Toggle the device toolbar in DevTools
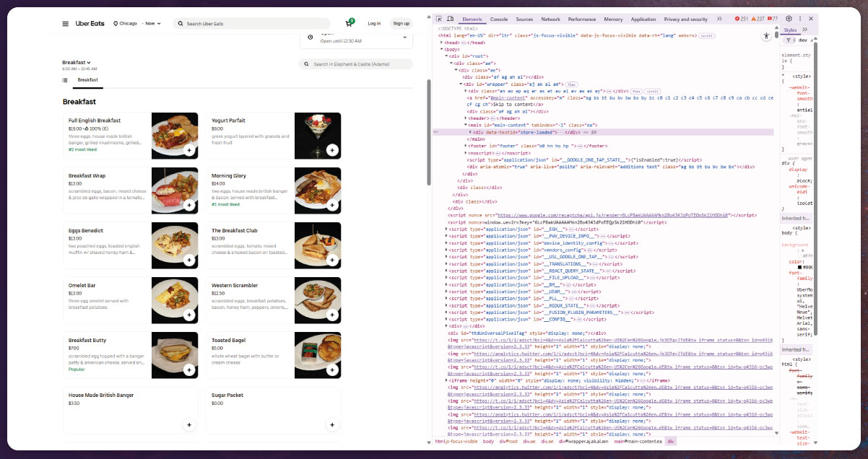Image resolution: width=868 pixels, height=459 pixels. tap(451, 19)
